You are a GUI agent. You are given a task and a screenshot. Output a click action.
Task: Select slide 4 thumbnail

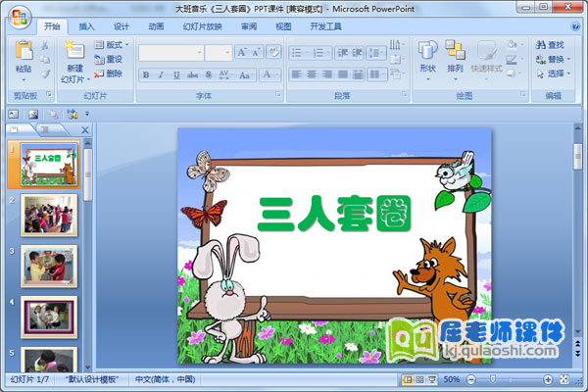[x=49, y=317]
